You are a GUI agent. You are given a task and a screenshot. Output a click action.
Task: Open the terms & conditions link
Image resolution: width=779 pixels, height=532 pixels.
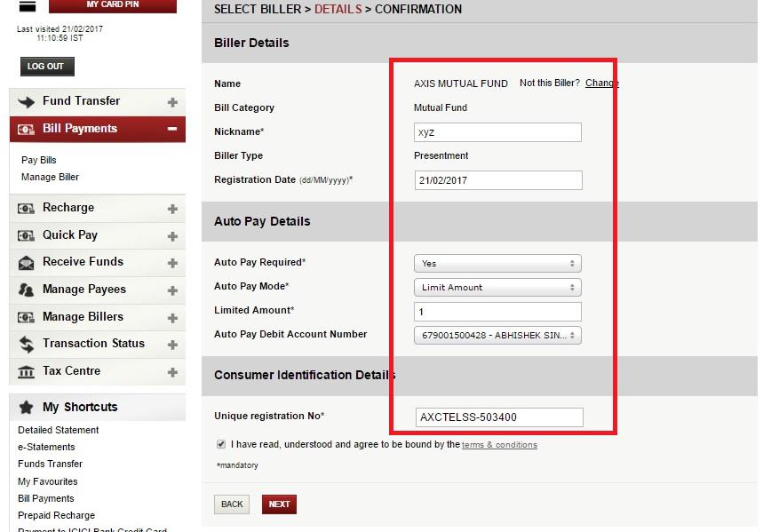click(x=499, y=446)
